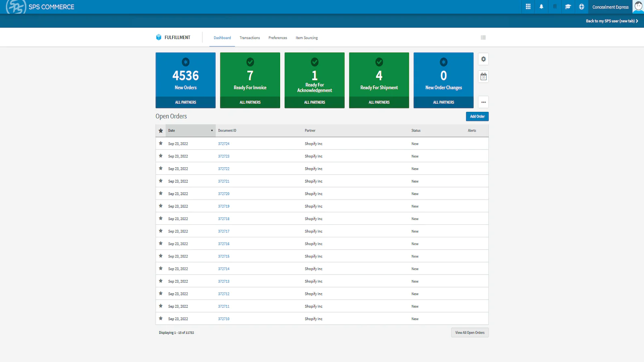Screen dimensions: 644x362
Task: Open the Concealment Express account menu
Action: click(610, 7)
